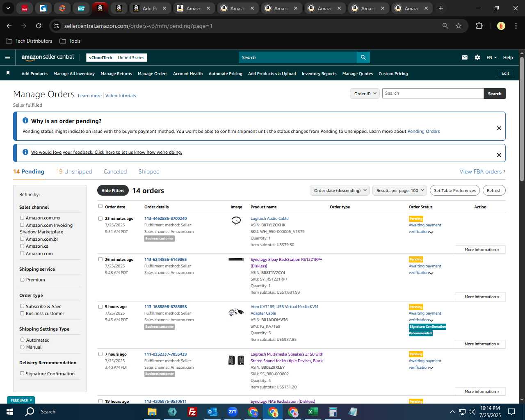Open the Windows Start menu

[x=10, y=412]
